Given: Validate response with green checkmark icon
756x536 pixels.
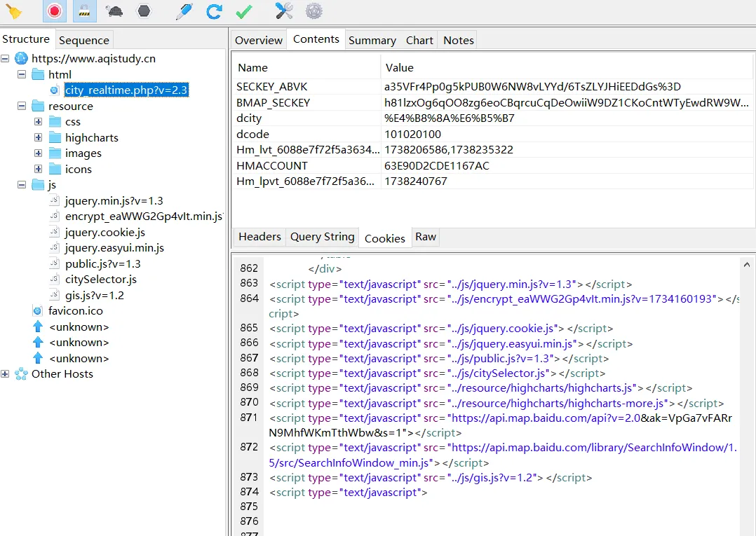Looking at the screenshot, I should [x=244, y=11].
